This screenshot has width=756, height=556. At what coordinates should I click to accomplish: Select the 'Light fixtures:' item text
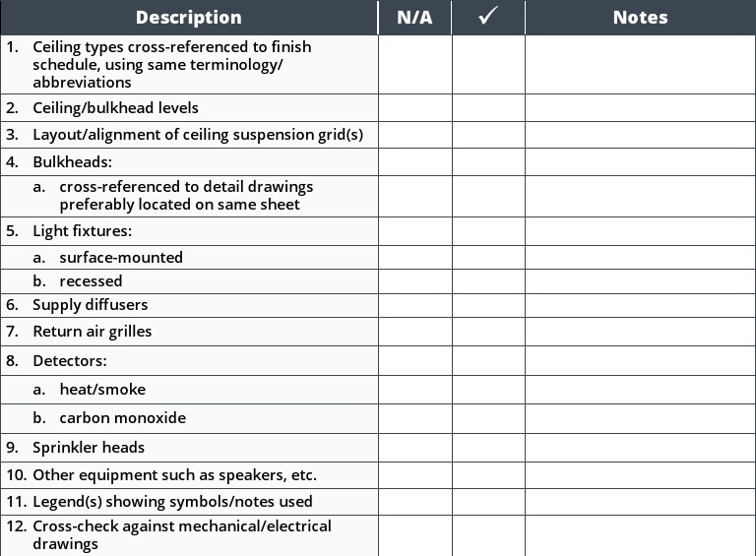coord(82,231)
